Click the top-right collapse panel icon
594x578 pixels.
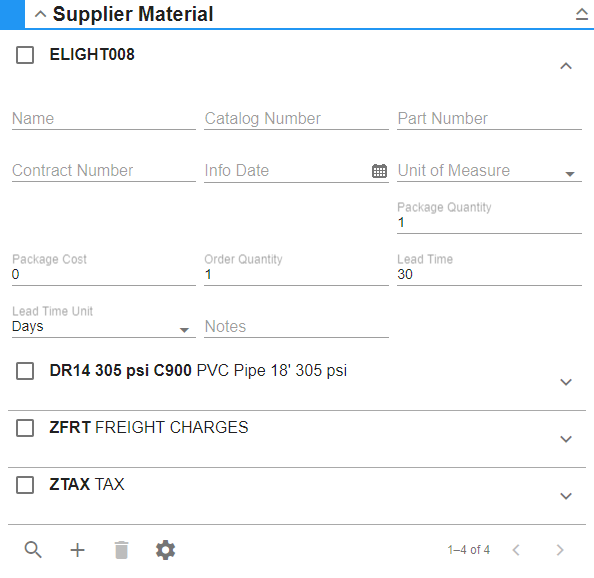581,14
